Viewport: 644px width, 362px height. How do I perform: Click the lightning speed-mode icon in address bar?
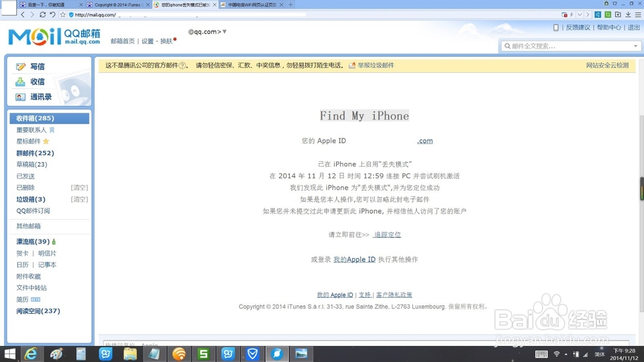click(x=571, y=15)
